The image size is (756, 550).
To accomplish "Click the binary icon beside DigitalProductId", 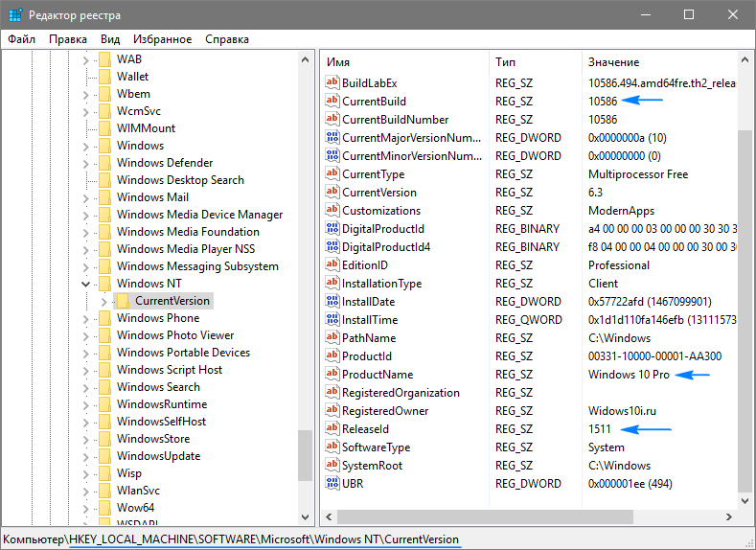I will (x=332, y=229).
